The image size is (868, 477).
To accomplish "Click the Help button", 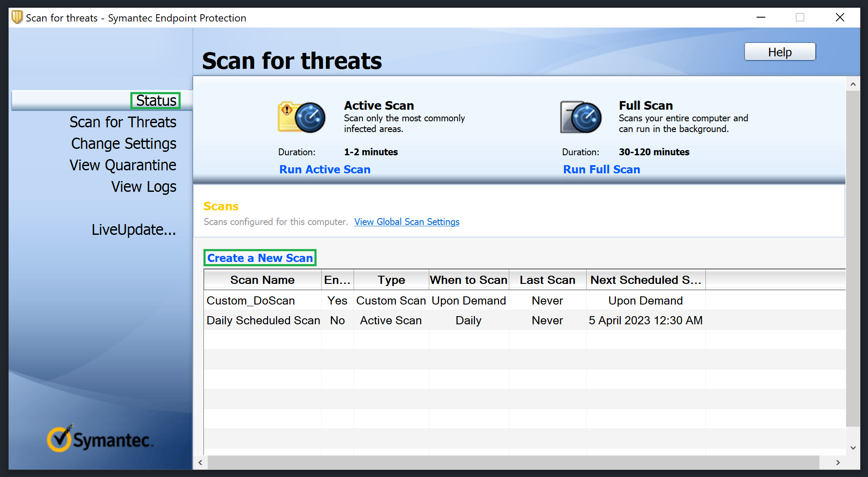I will coord(779,52).
